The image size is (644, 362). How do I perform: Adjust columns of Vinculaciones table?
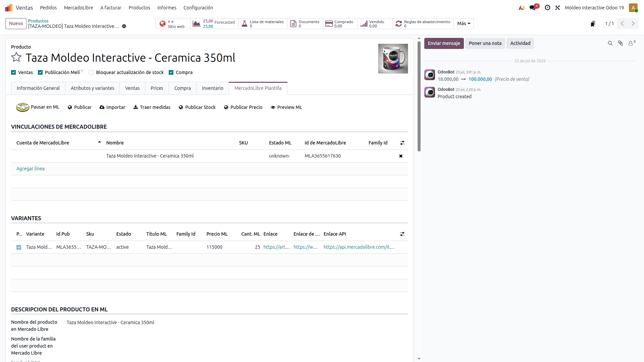pos(402,143)
